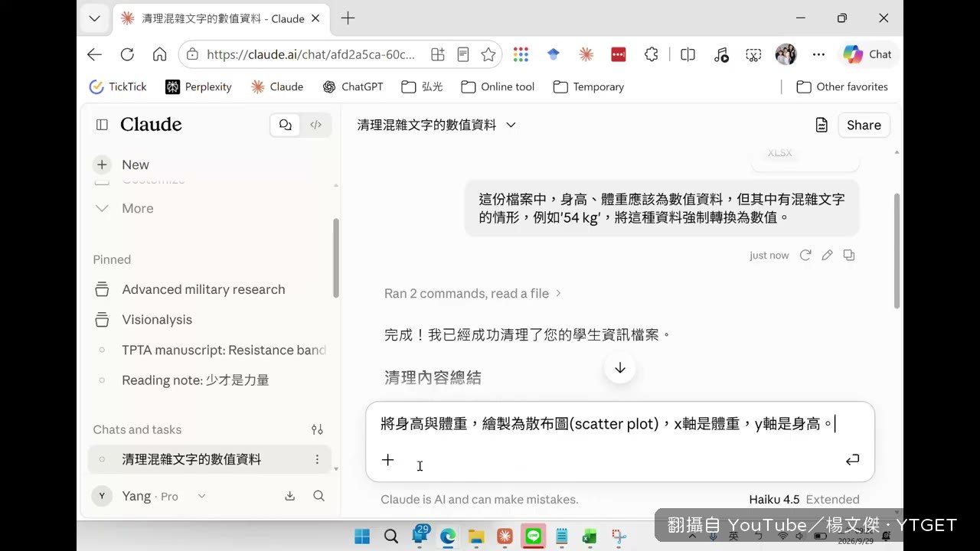This screenshot has height=551, width=980.
Task: Collapse the Claude sidebar panel
Action: 102,125
